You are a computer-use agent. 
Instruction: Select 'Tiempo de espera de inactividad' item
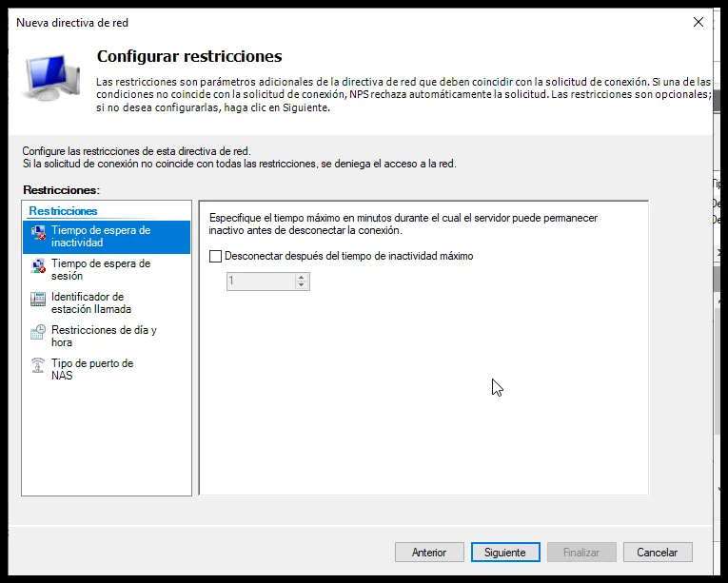[x=107, y=237]
